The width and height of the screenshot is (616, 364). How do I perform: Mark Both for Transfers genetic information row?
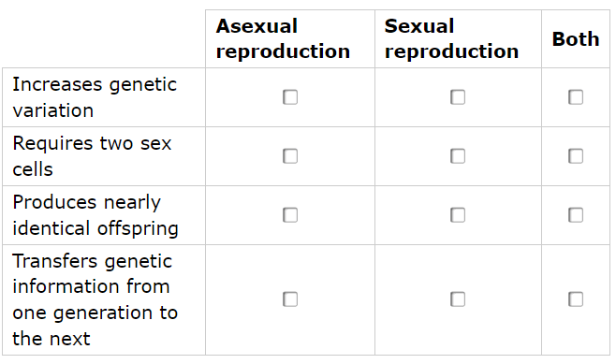click(x=576, y=299)
